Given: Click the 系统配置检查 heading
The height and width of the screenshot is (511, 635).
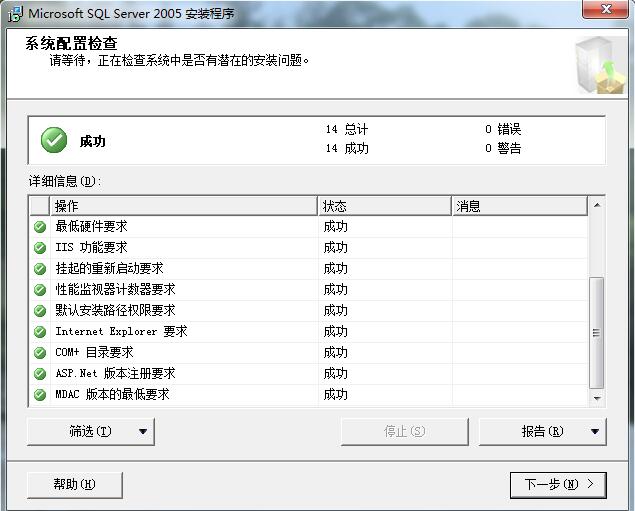Looking at the screenshot, I should tap(71, 43).
